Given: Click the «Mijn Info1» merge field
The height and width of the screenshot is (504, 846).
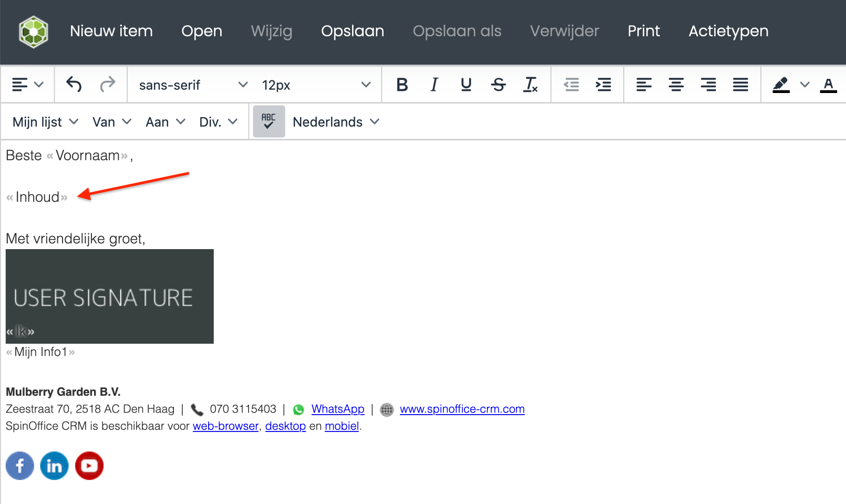Looking at the screenshot, I should (40, 352).
